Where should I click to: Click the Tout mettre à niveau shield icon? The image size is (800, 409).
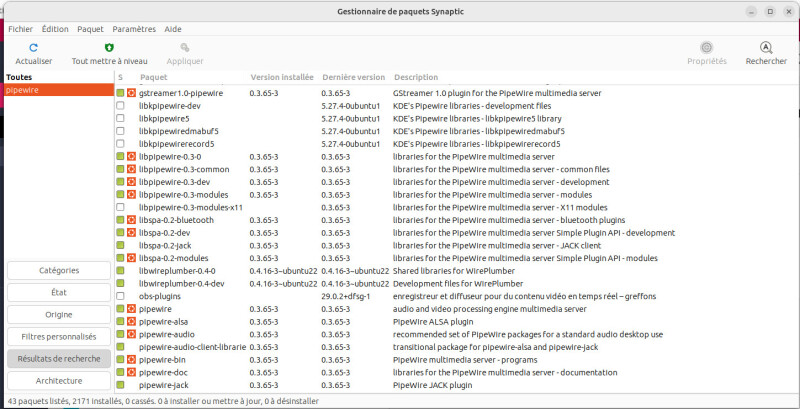pos(109,48)
